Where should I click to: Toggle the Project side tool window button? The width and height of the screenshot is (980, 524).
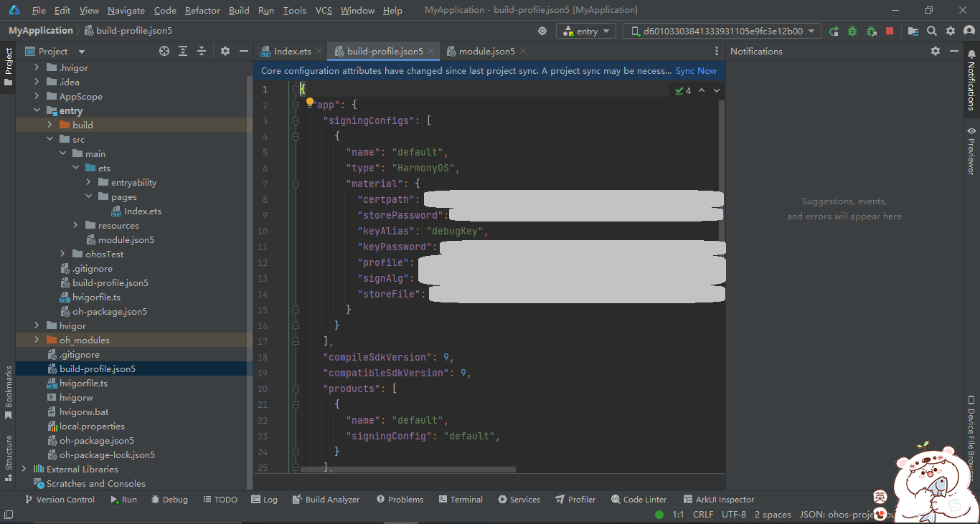click(x=9, y=67)
